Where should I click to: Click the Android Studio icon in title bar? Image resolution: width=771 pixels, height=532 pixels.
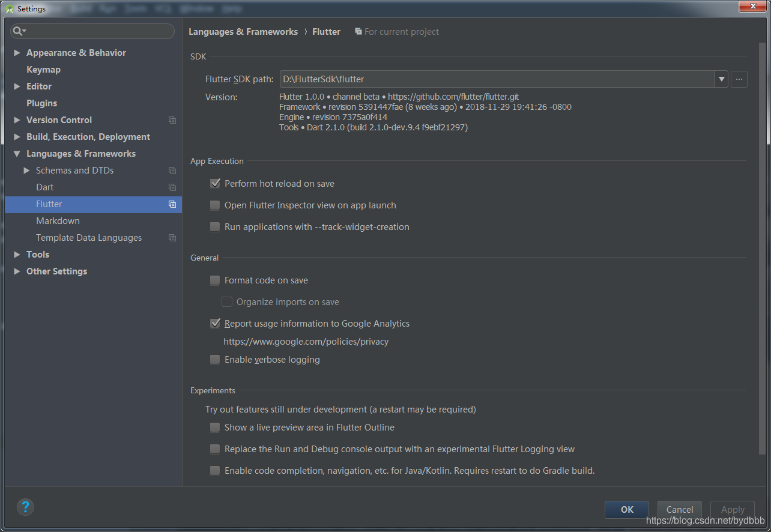click(x=10, y=8)
